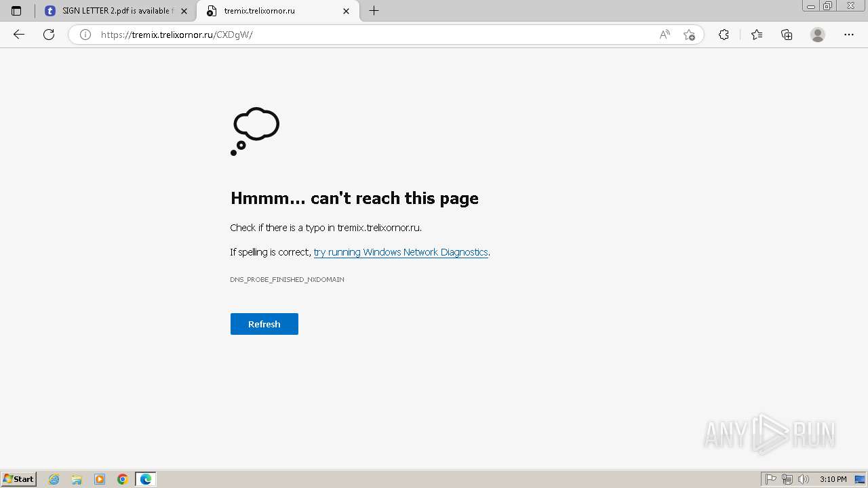Reload page using toolbar refresh icon
This screenshot has height=488, width=868.
49,35
